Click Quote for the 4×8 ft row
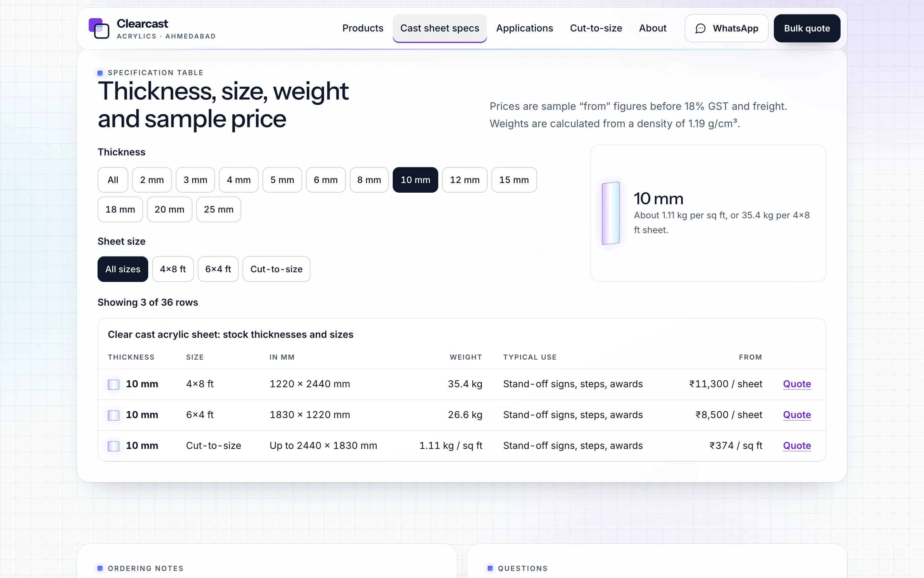Image resolution: width=924 pixels, height=578 pixels. pyautogui.click(x=797, y=384)
